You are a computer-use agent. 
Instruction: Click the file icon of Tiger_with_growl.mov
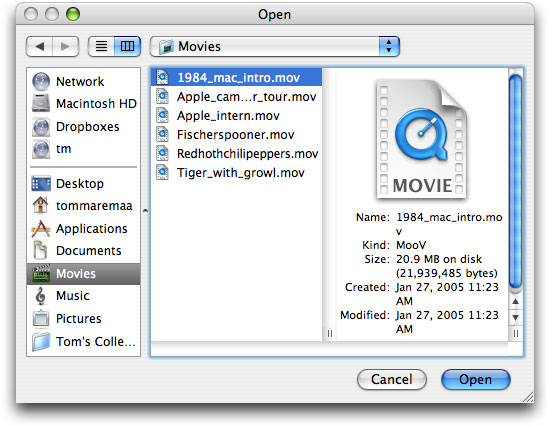pos(162,172)
